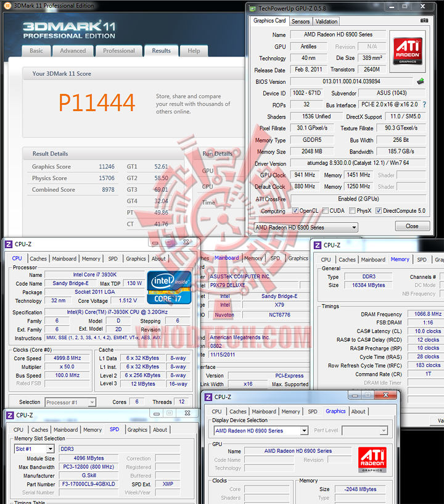Viewport: 444px width, 504px height.
Task: Open the AMD Radeon HD 6900 Series dropdown in GPU-Z
Action: [306, 227]
